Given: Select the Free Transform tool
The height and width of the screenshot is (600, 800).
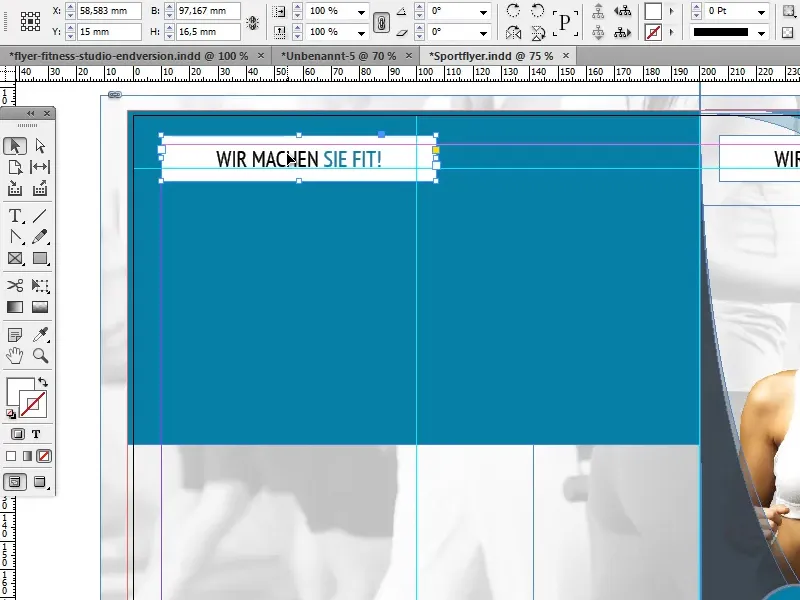Looking at the screenshot, I should 40,285.
